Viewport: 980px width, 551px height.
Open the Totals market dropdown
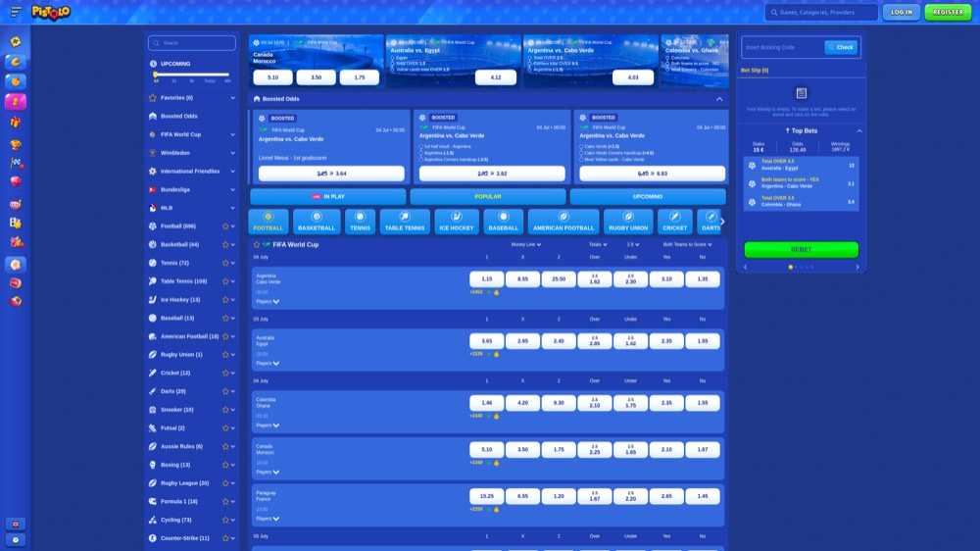(x=598, y=244)
